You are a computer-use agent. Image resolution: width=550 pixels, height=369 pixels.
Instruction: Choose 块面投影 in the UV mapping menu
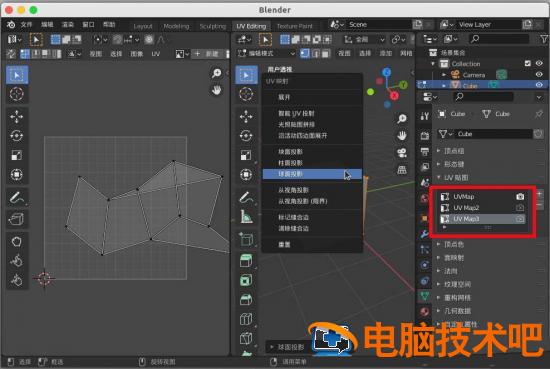pyautogui.click(x=312, y=152)
